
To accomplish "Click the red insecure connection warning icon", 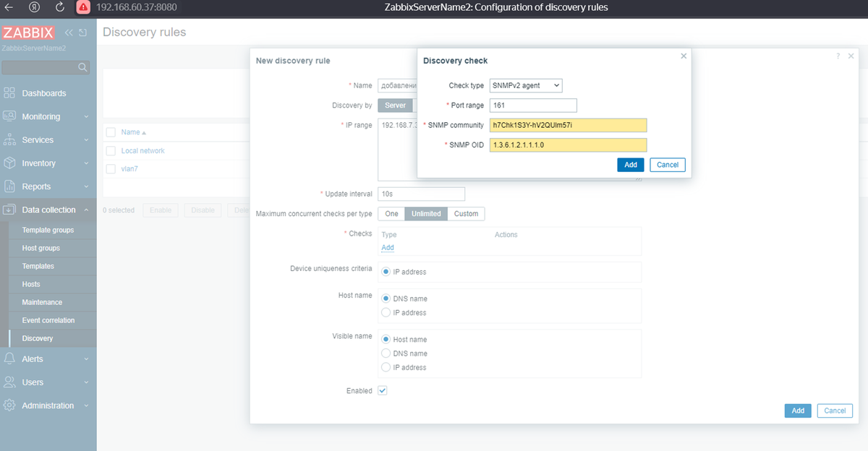I will [x=83, y=7].
